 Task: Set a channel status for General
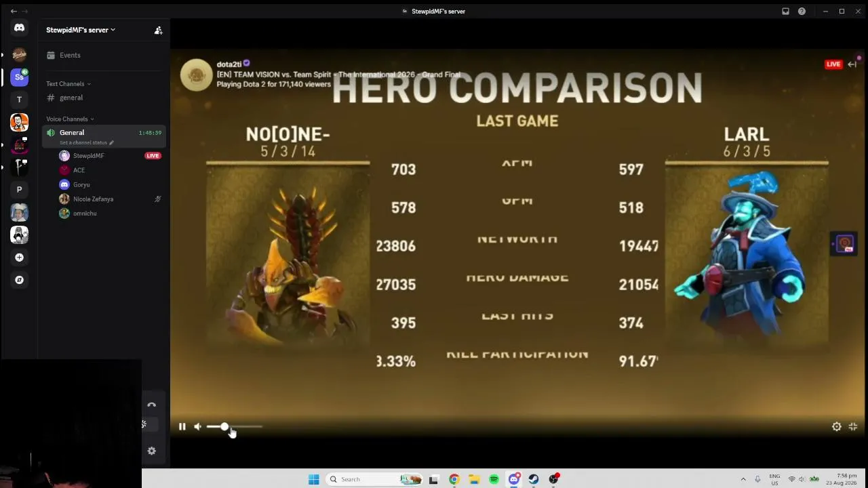(x=86, y=142)
